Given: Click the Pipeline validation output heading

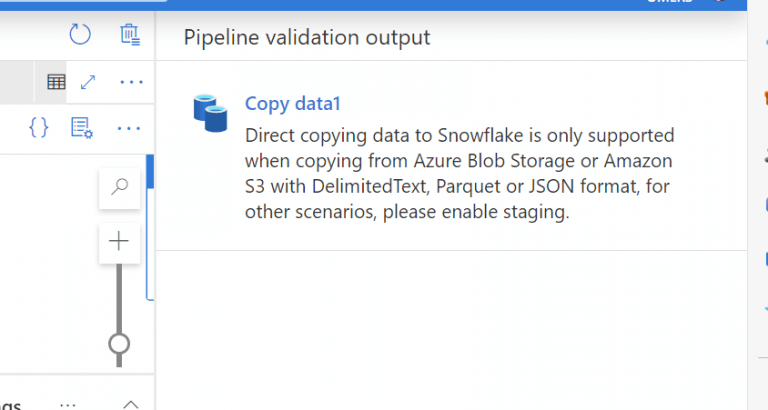Looking at the screenshot, I should click(307, 37).
